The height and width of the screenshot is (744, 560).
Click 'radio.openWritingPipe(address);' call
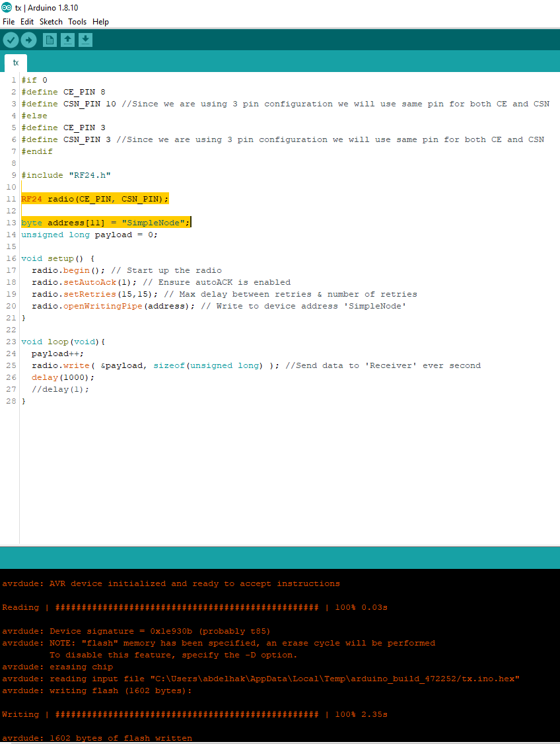(x=114, y=306)
